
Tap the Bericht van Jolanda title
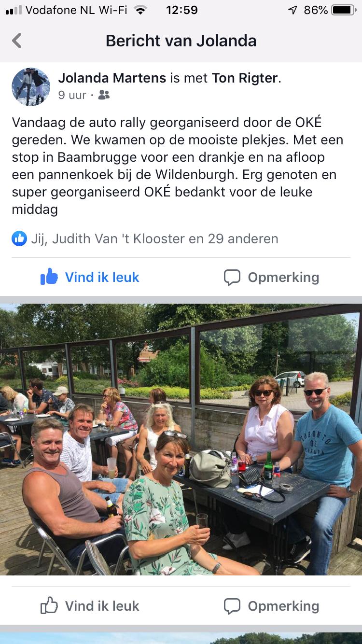181,41
